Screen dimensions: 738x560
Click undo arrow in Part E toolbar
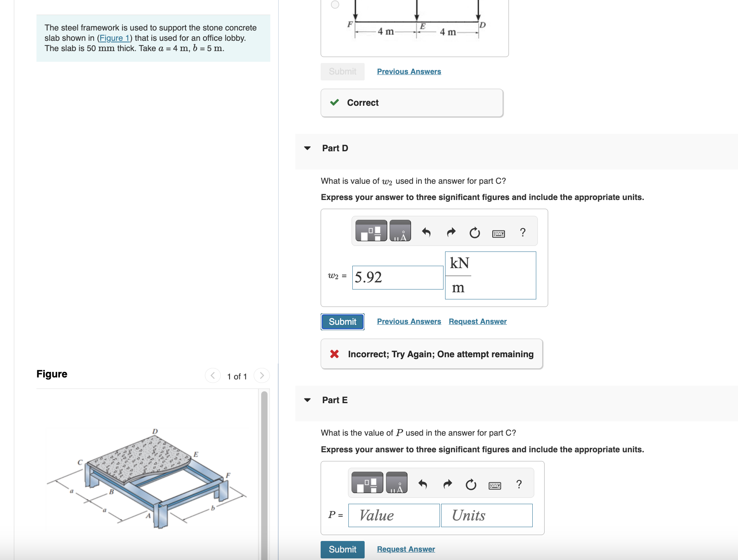click(x=423, y=484)
